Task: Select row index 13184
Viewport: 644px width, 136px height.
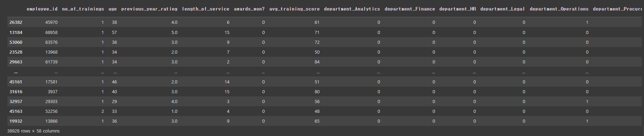Action: [x=16, y=32]
